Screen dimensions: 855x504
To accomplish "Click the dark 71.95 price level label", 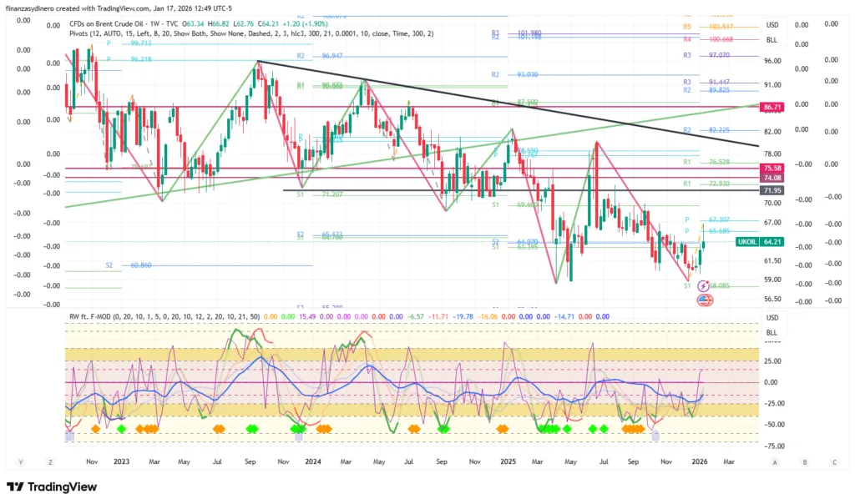I will (x=772, y=191).
